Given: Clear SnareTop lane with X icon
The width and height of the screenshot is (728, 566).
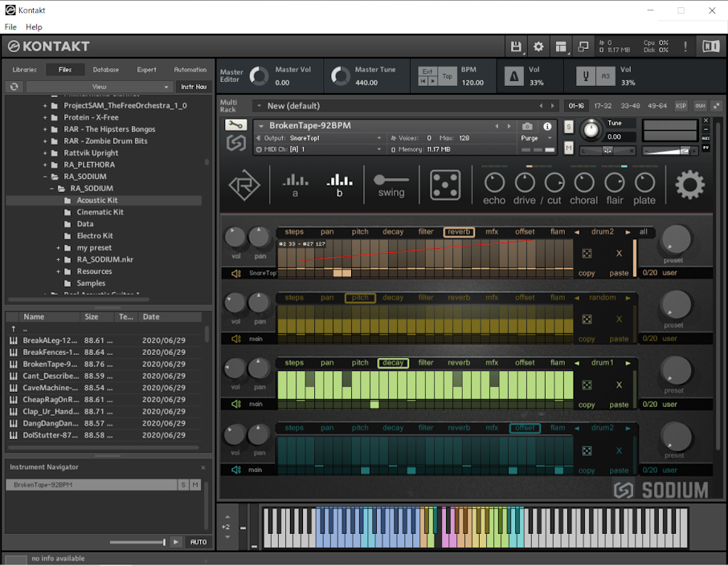Looking at the screenshot, I should 619,254.
